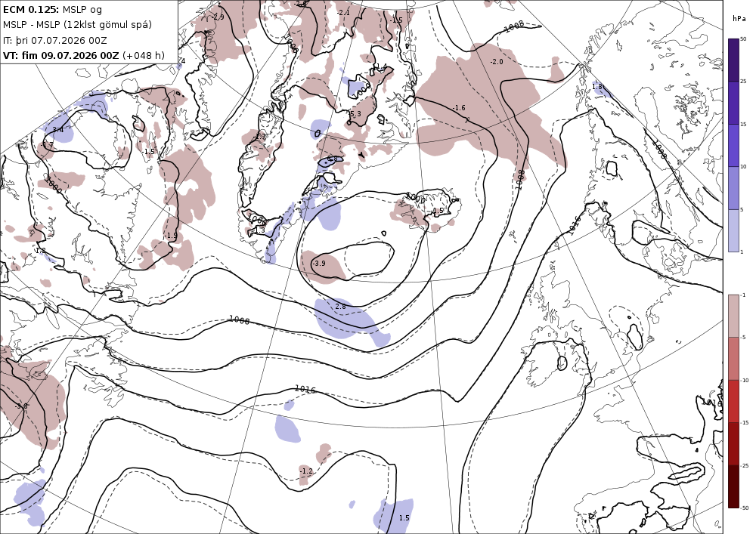The height and width of the screenshot is (534, 756).
Task: Pick the 5–10 hPa blue legend swatch
Action: click(x=733, y=188)
